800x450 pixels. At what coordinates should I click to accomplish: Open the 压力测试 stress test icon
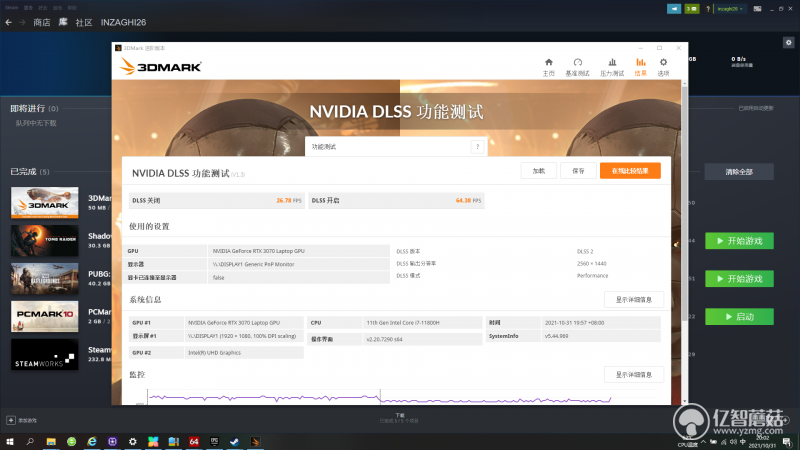tap(612, 67)
